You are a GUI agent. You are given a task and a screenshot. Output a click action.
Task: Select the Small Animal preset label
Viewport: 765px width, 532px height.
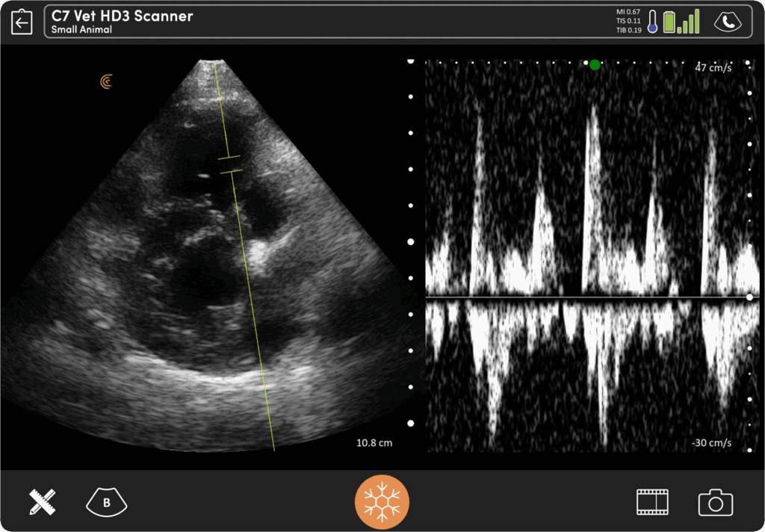[x=81, y=30]
